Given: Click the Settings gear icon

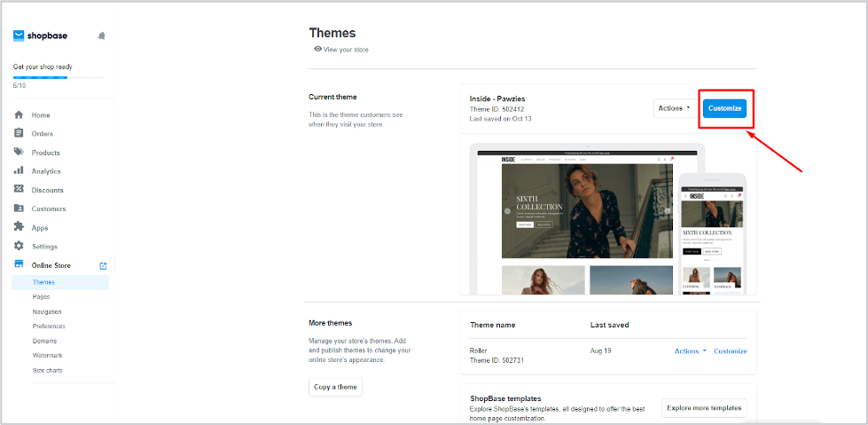Looking at the screenshot, I should pos(19,246).
